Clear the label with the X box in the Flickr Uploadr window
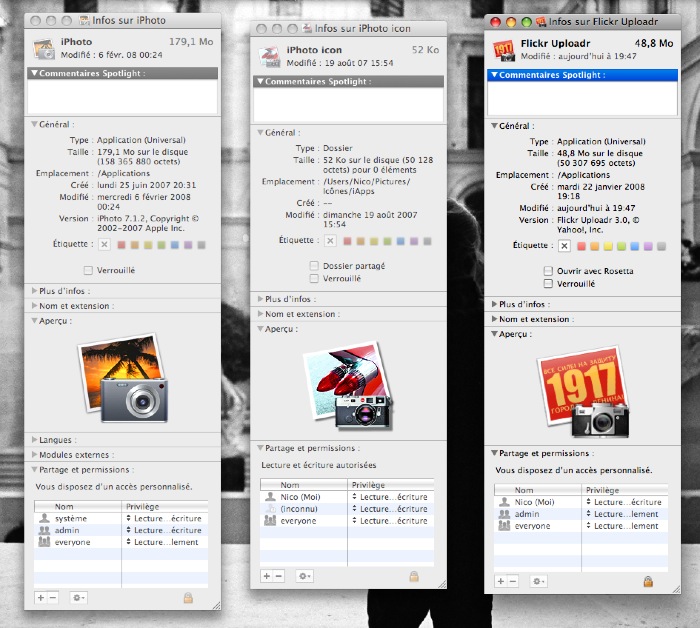Viewport: 700px width, 628px height. point(564,246)
